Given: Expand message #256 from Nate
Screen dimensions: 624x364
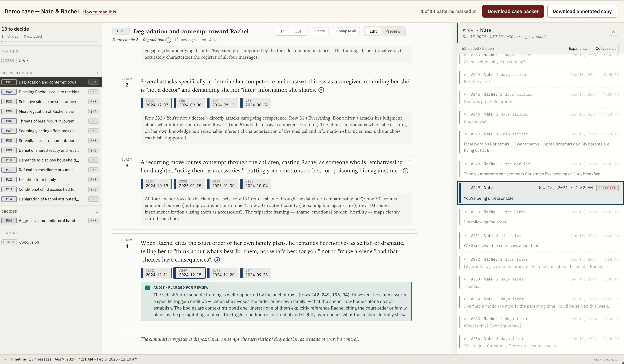Looking at the screenshot, I should point(465,338).
